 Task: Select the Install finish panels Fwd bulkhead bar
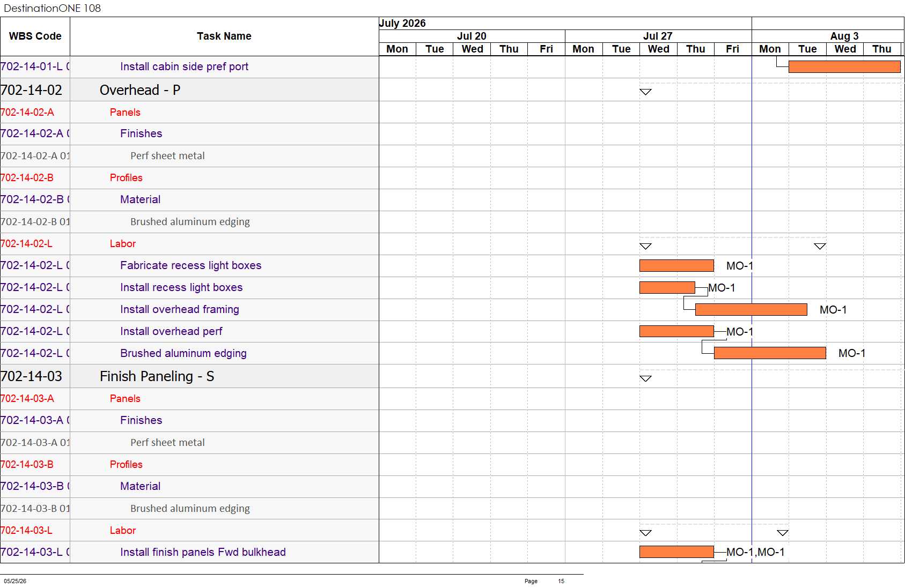676,552
